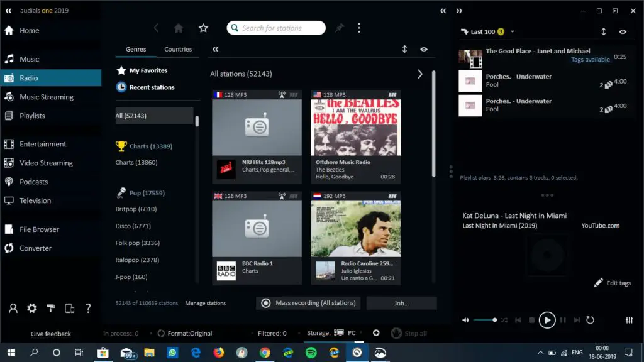Viewport: 644px width, 362px height.
Task: Collapse the left sidebar with double chevron
Action: (x=9, y=11)
